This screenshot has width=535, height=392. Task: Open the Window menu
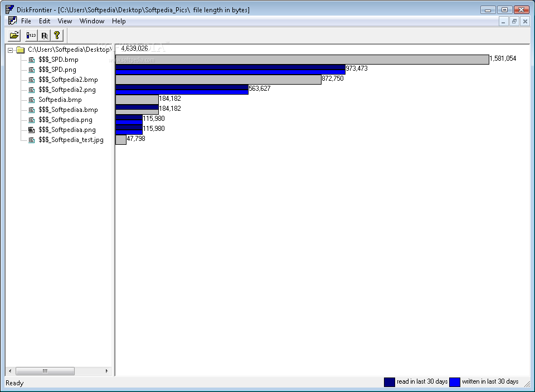pos(92,21)
